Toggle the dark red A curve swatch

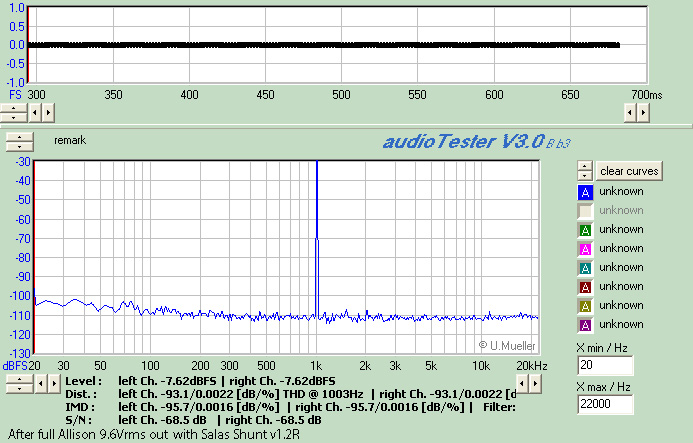(585, 287)
